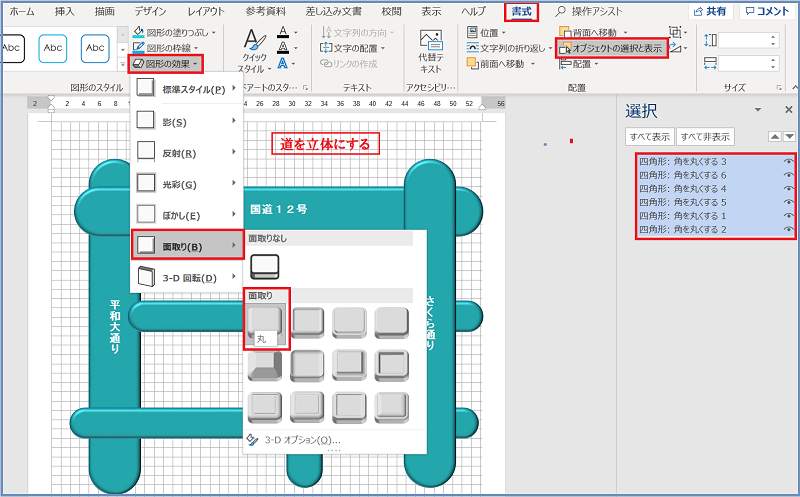The image size is (800, 497).
Task: Open the 配置 align dropdown
Action: (580, 64)
